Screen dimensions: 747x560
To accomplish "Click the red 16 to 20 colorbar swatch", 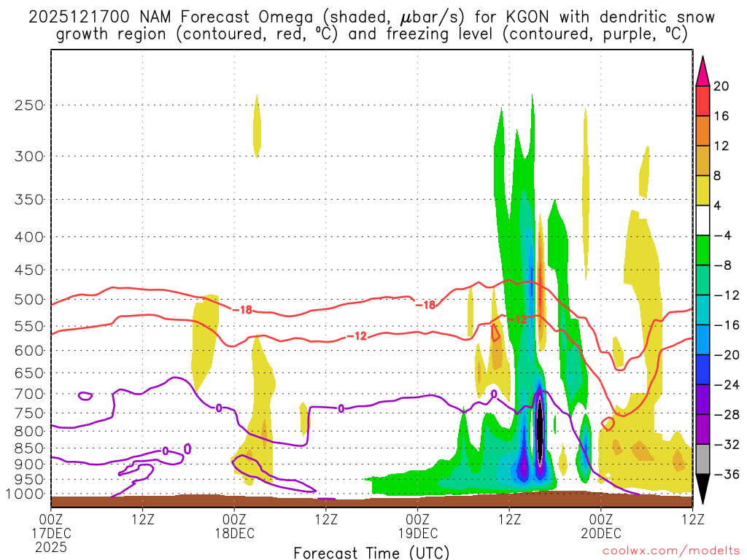I will pyautogui.click(x=703, y=101).
